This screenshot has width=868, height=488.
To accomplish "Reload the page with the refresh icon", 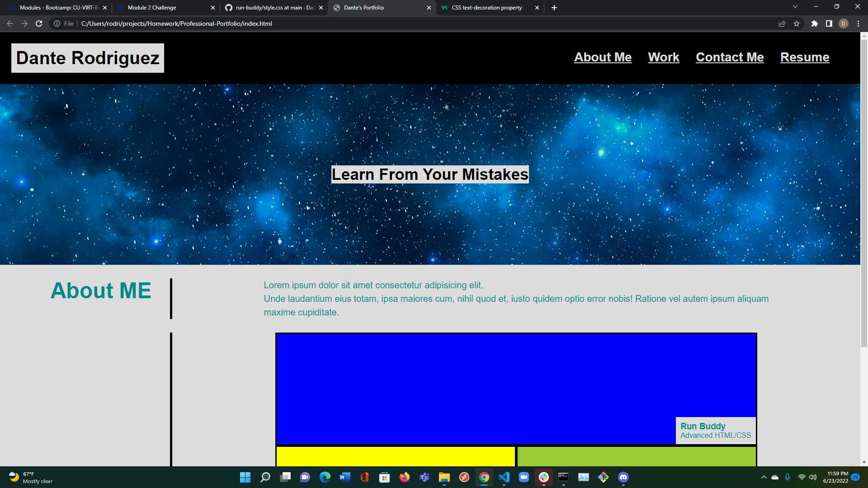I will [x=39, y=23].
